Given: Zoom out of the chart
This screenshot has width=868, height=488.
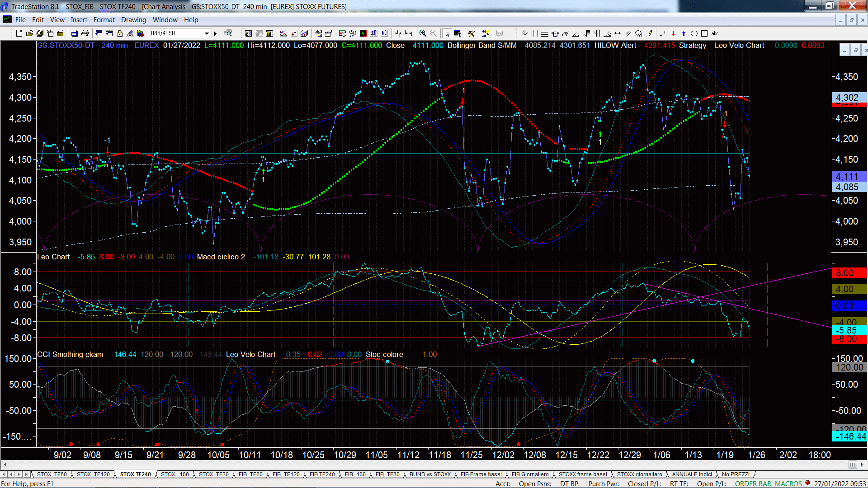Looking at the screenshot, I should 433,33.
